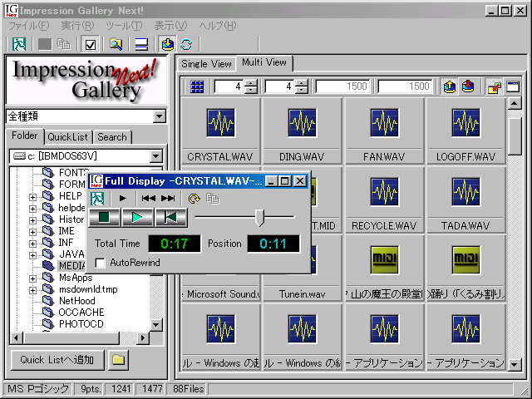Select the CRYSTAL.WAV thumbnail
Screen dimensions: 532x399
[219, 131]
